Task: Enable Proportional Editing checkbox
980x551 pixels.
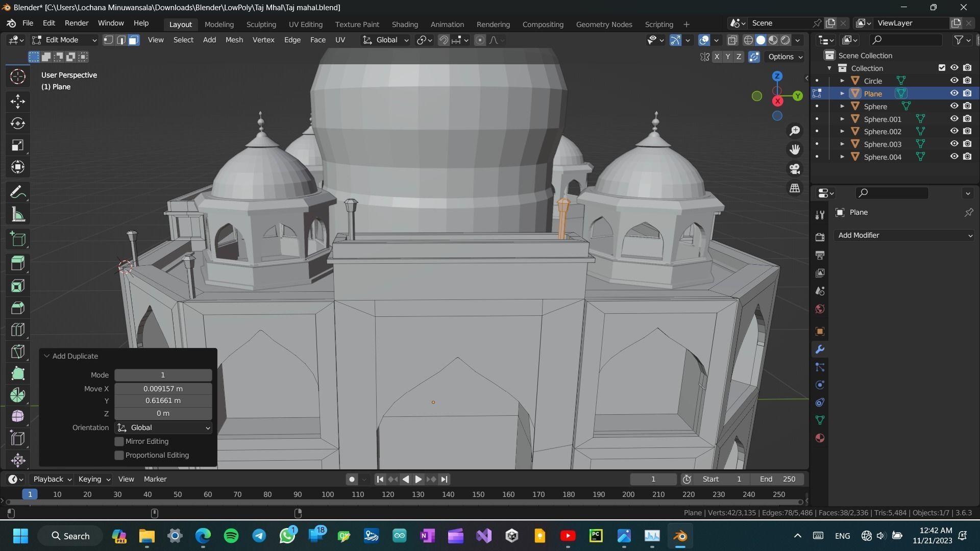Action: point(119,455)
